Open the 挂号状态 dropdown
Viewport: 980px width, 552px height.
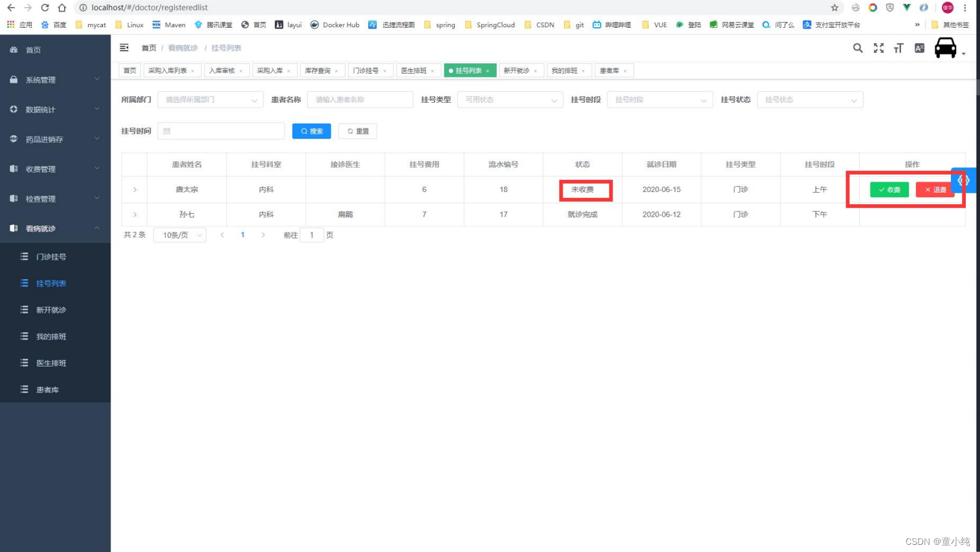[x=810, y=100]
